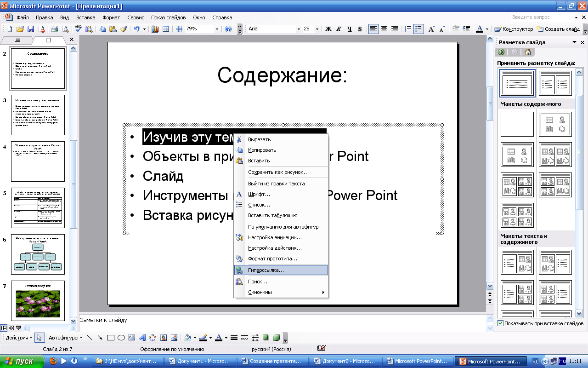Insert a chart via the toolbar icon
Screen dimensions: 588x368
(x=155, y=29)
